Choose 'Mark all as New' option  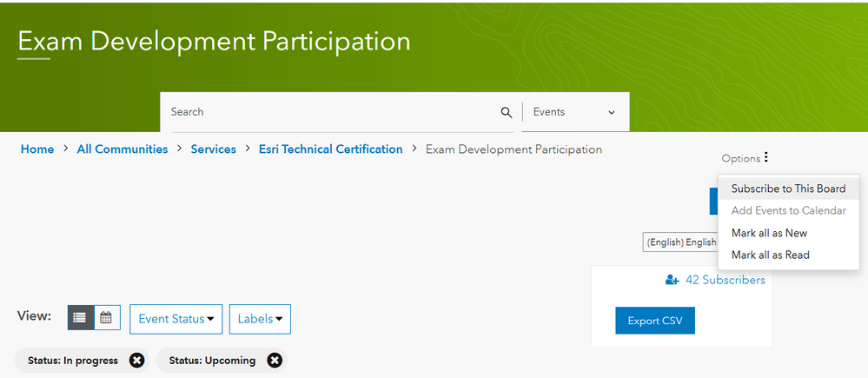(x=769, y=233)
